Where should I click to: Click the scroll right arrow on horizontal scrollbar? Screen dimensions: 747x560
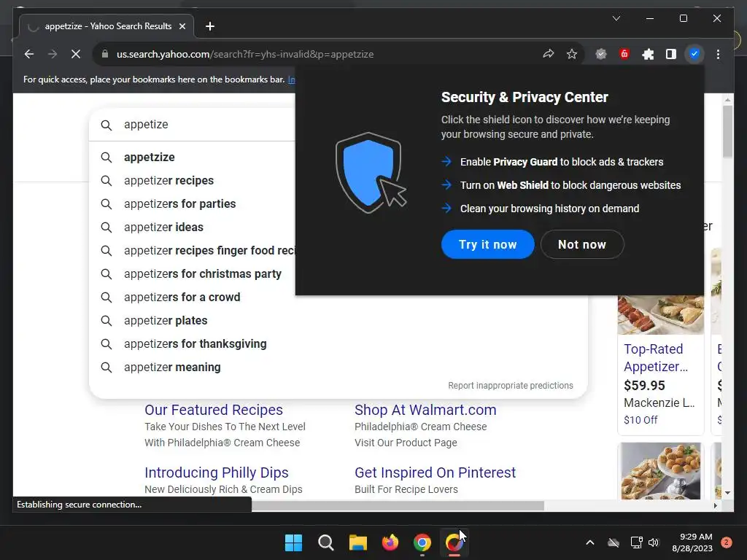coord(715,506)
